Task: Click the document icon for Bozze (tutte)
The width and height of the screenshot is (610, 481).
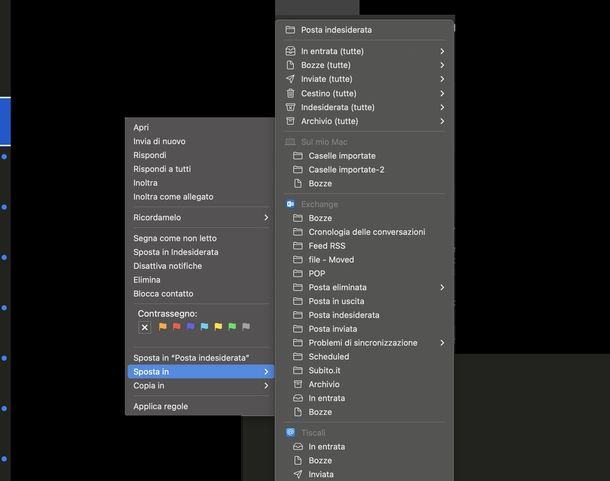Action: (x=290, y=65)
